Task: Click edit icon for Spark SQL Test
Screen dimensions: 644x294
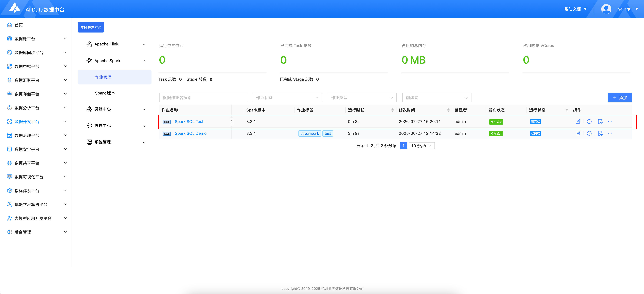Action: coord(578,122)
